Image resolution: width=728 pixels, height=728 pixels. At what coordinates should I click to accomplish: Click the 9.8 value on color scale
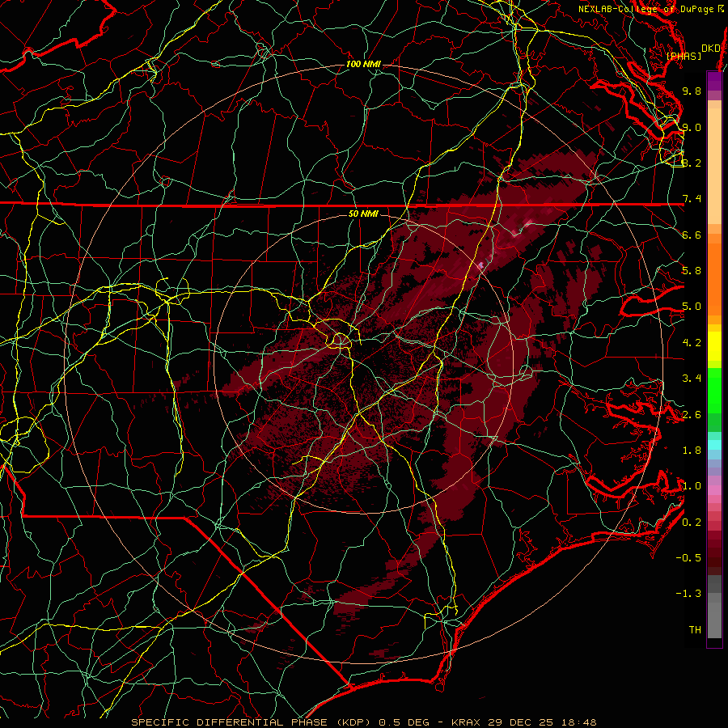[x=692, y=91]
